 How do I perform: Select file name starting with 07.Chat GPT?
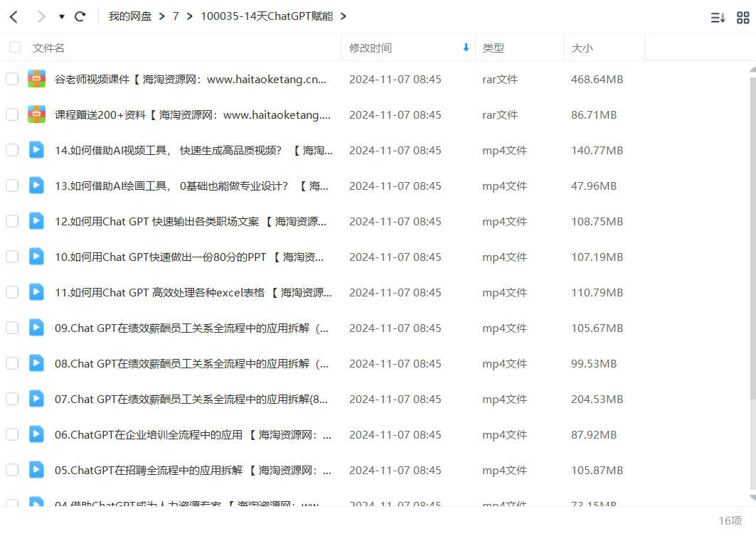(191, 400)
